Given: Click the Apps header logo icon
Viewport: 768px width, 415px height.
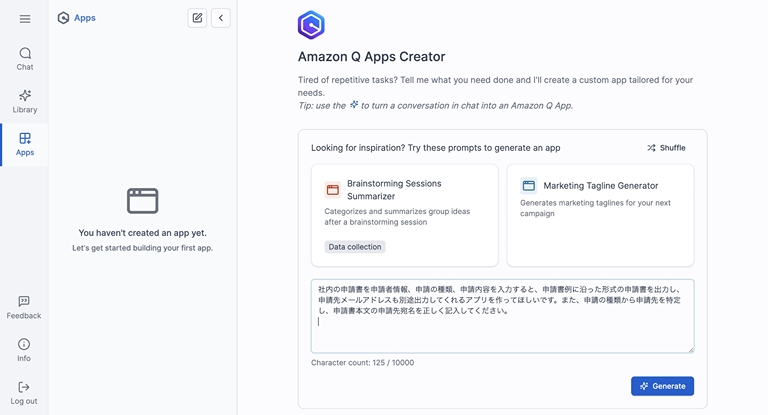Looking at the screenshot, I should [63, 18].
